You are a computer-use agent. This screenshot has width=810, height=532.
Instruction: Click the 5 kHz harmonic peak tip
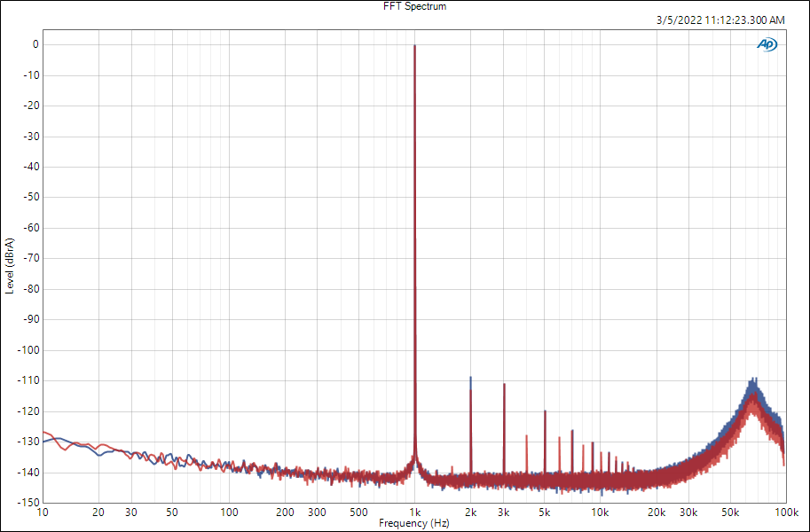click(x=545, y=411)
